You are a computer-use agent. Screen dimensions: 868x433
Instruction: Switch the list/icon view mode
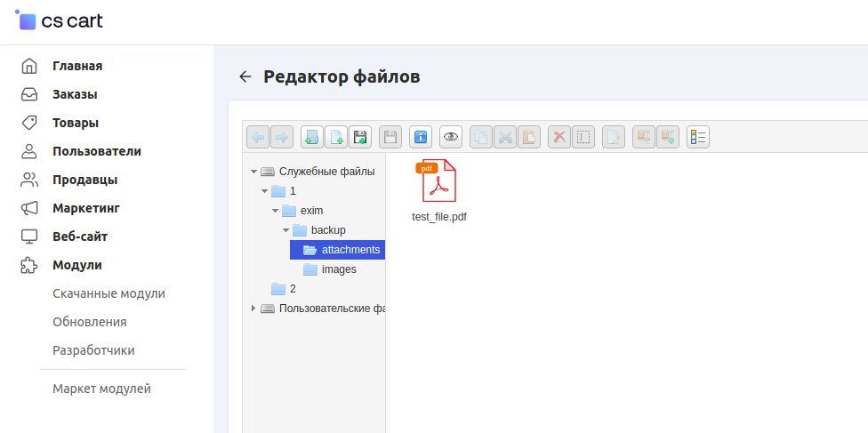point(698,137)
